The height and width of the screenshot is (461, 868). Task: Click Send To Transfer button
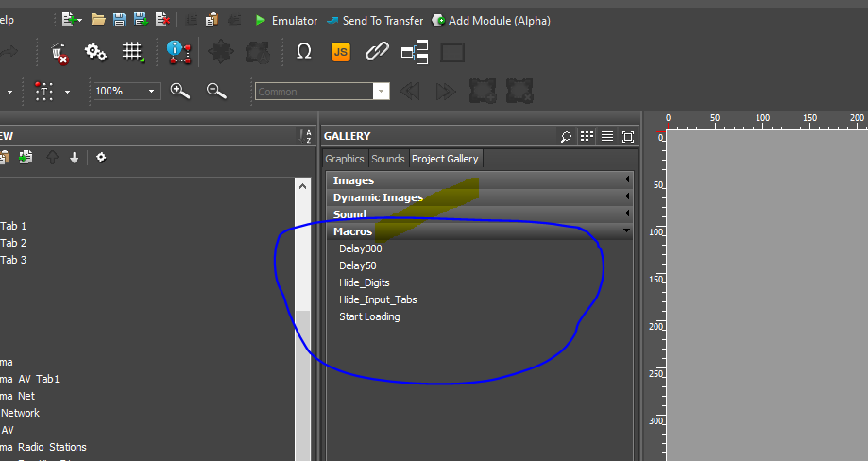[375, 20]
